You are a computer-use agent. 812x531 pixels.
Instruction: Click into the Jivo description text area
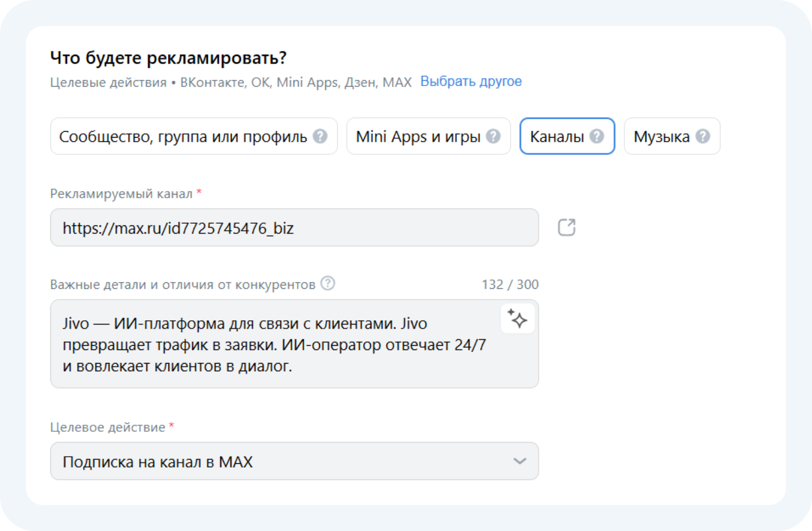click(294, 344)
